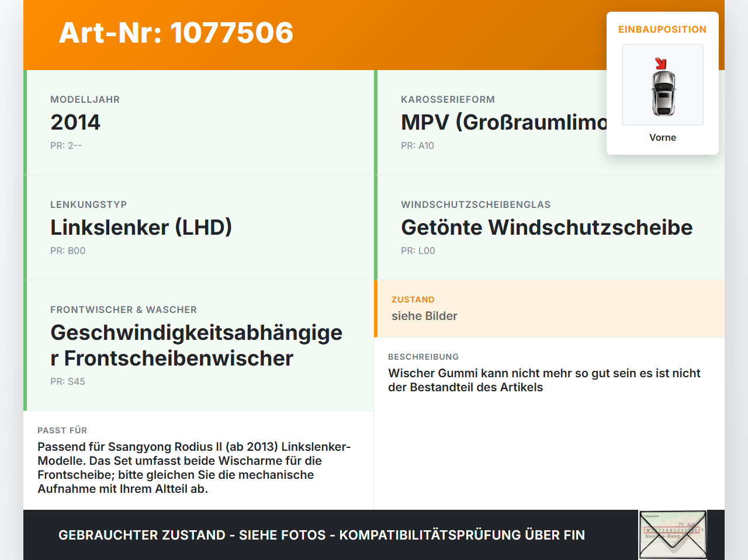
Task: Click the PR: A10 code
Action: pos(418,145)
